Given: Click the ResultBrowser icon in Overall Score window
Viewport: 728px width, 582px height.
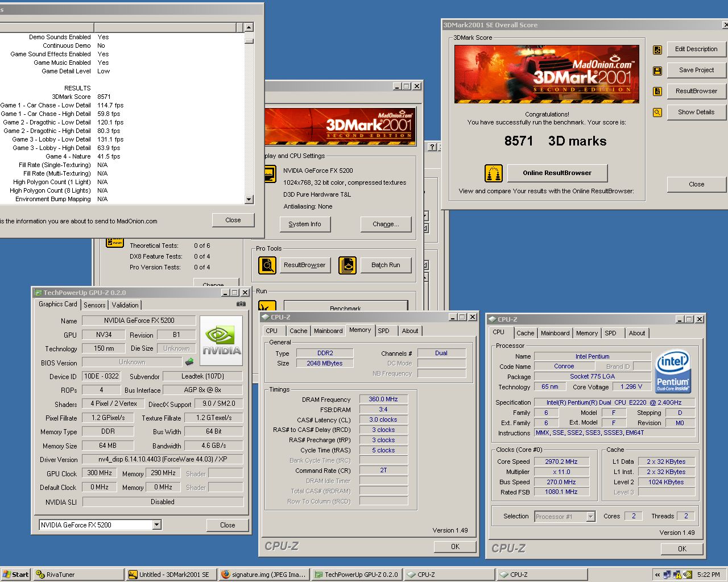Looking at the screenshot, I should pyautogui.click(x=657, y=92).
